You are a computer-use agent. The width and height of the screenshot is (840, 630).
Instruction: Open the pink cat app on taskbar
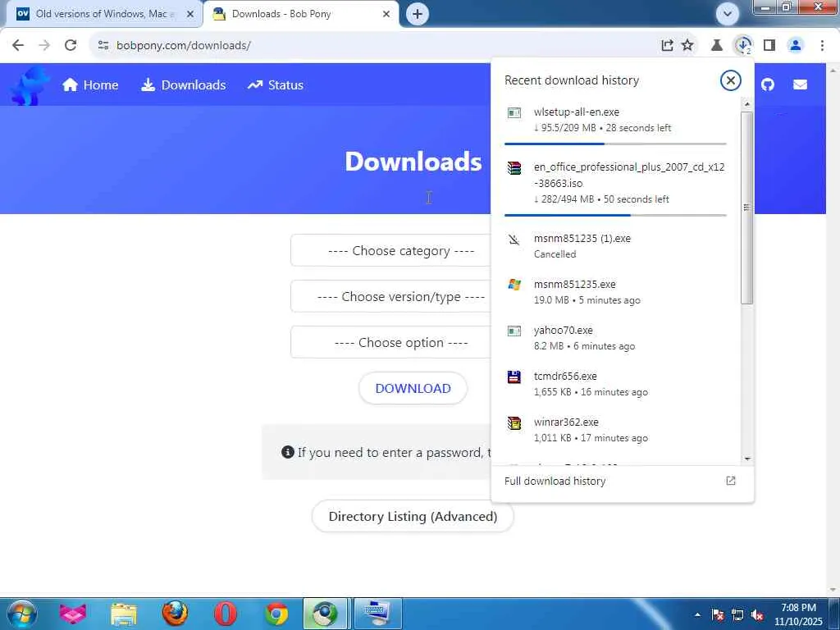point(73,614)
